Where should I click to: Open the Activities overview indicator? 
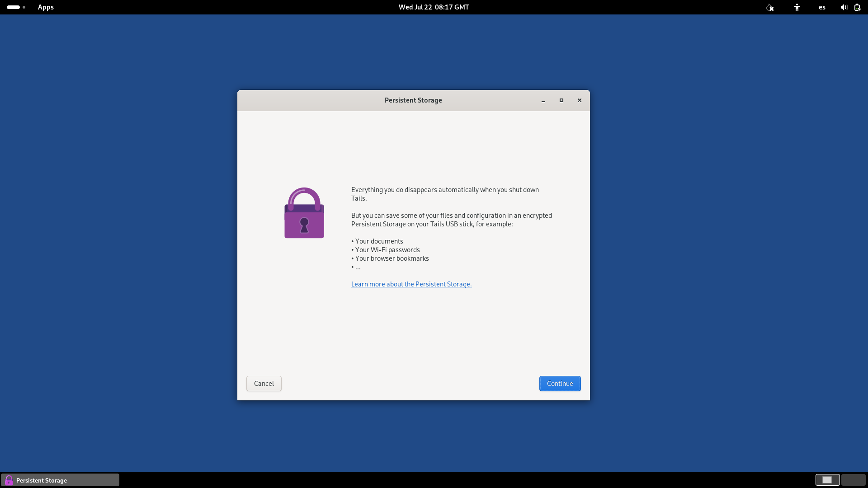[16, 7]
